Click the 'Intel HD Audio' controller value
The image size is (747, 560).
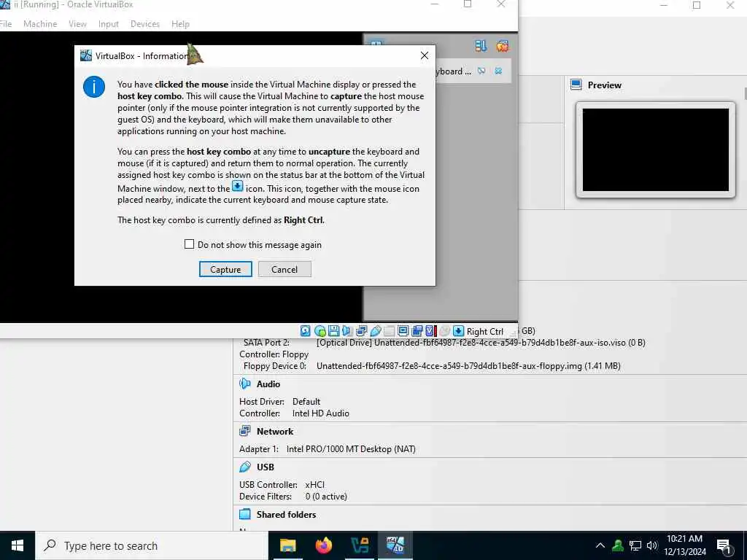point(321,413)
